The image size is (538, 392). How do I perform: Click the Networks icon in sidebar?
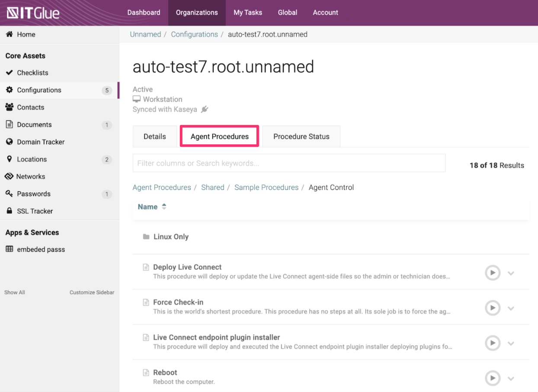(9, 177)
